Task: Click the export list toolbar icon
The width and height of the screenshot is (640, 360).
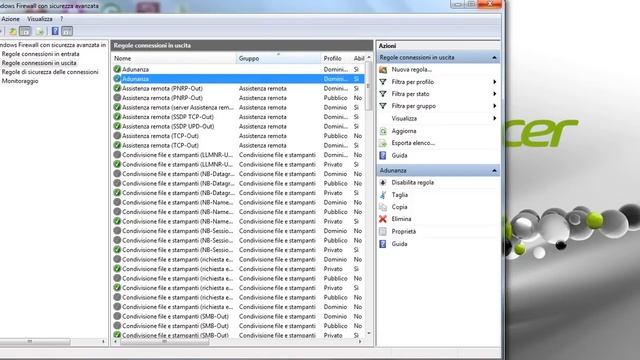Action: click(x=40, y=31)
